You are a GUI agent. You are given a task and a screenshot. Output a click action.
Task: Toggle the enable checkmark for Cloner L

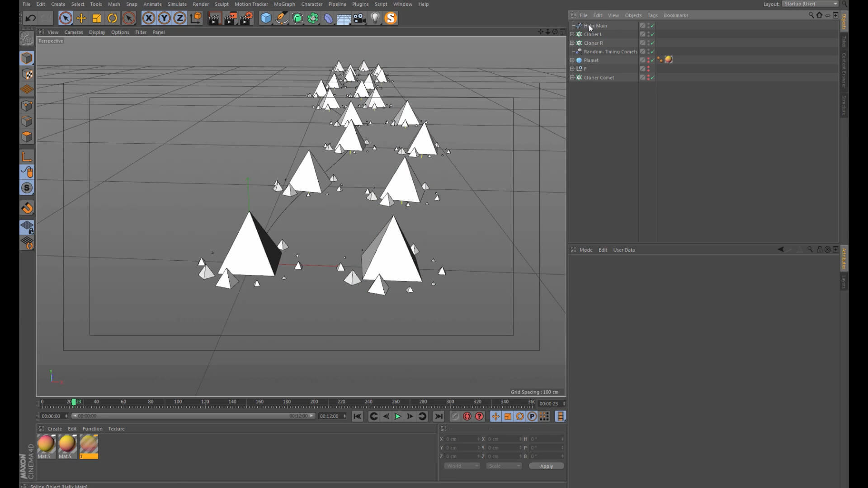652,34
